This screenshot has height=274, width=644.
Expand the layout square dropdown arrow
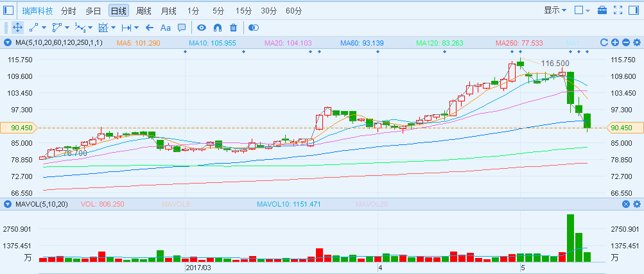point(587,11)
